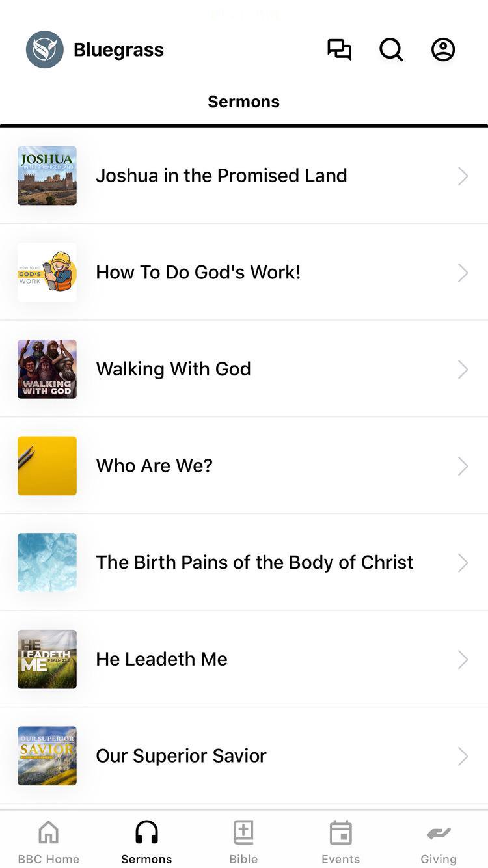Tap the search magnifier icon

(391, 49)
